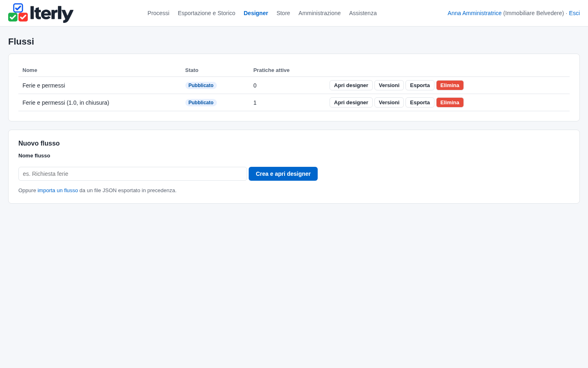The image size is (588, 368).
Task: Go to Esportazione e Storico
Action: click(207, 13)
